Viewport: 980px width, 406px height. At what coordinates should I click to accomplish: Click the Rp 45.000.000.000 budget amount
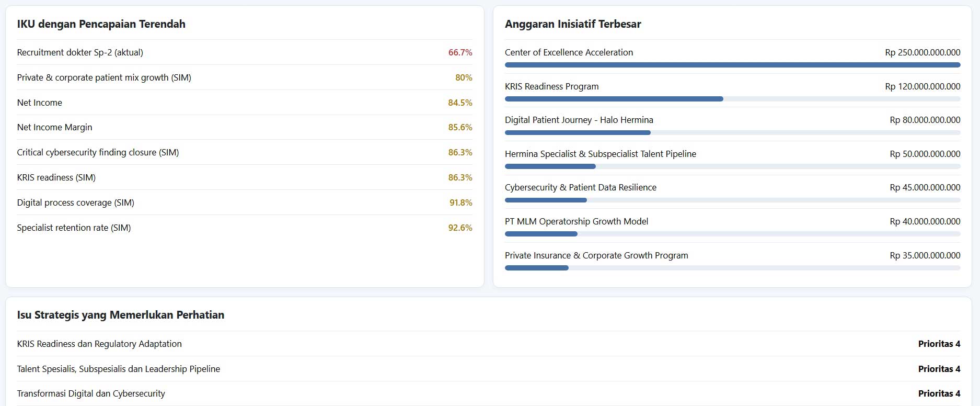pos(925,187)
